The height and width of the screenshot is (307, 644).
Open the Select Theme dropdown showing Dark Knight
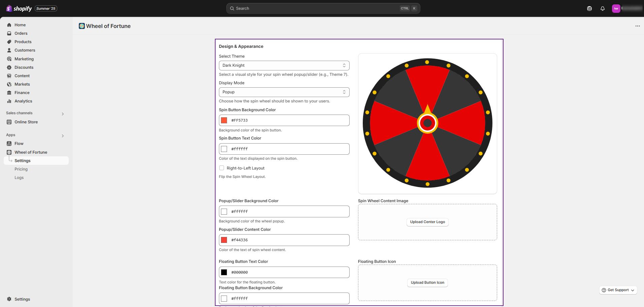pos(284,65)
